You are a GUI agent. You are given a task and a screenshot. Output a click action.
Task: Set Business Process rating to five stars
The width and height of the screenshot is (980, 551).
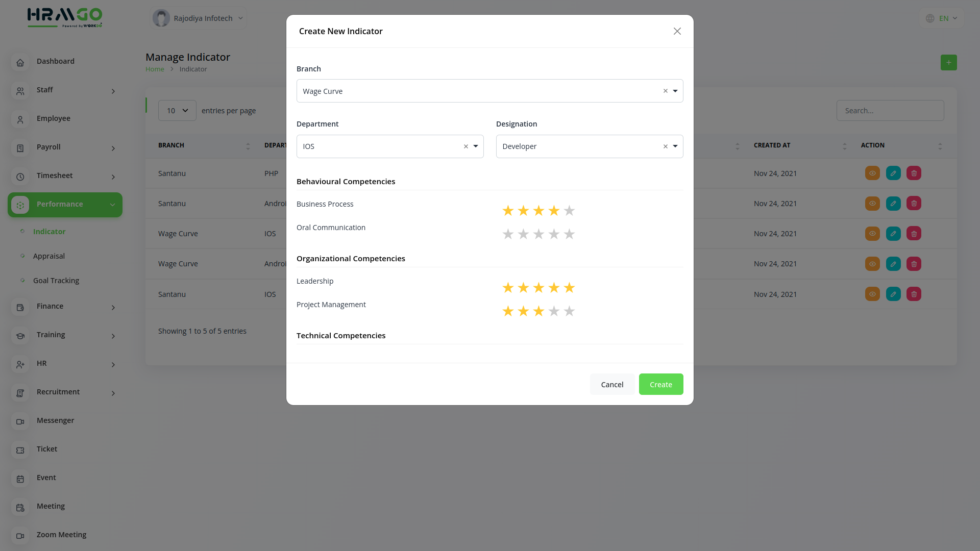coord(569,211)
